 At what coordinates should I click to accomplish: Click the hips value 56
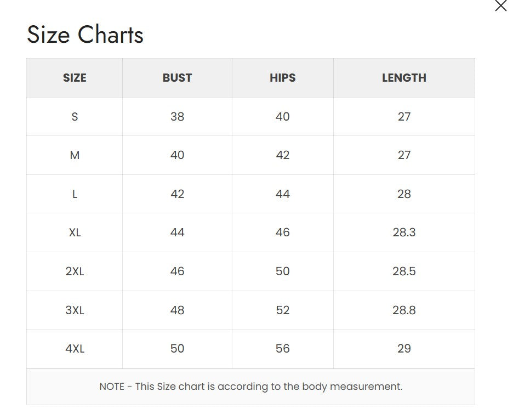click(282, 349)
